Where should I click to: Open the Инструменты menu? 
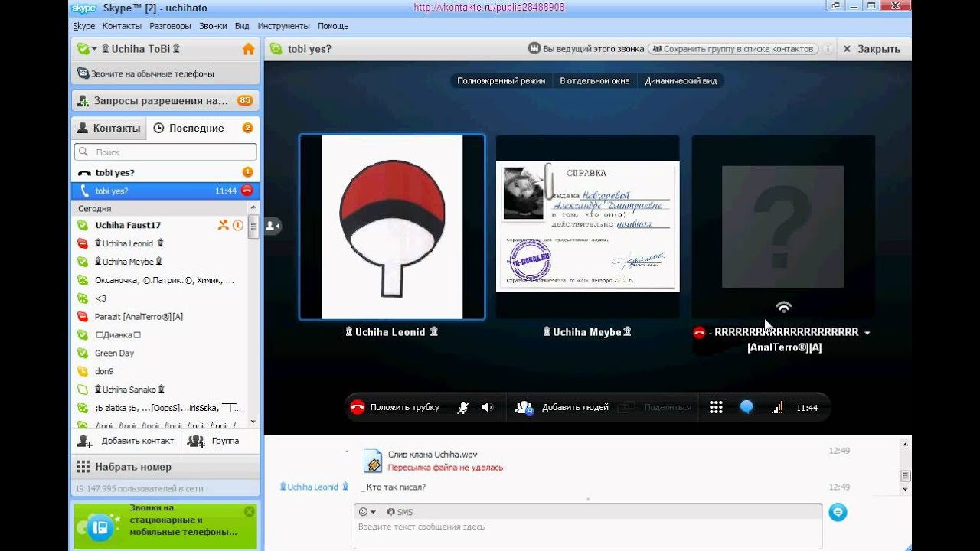point(283,26)
